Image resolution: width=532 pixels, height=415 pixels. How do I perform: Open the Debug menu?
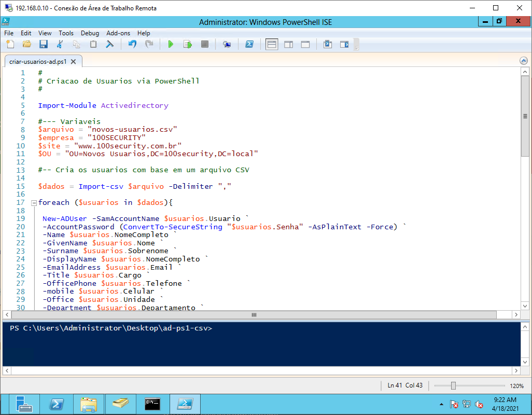click(90, 33)
